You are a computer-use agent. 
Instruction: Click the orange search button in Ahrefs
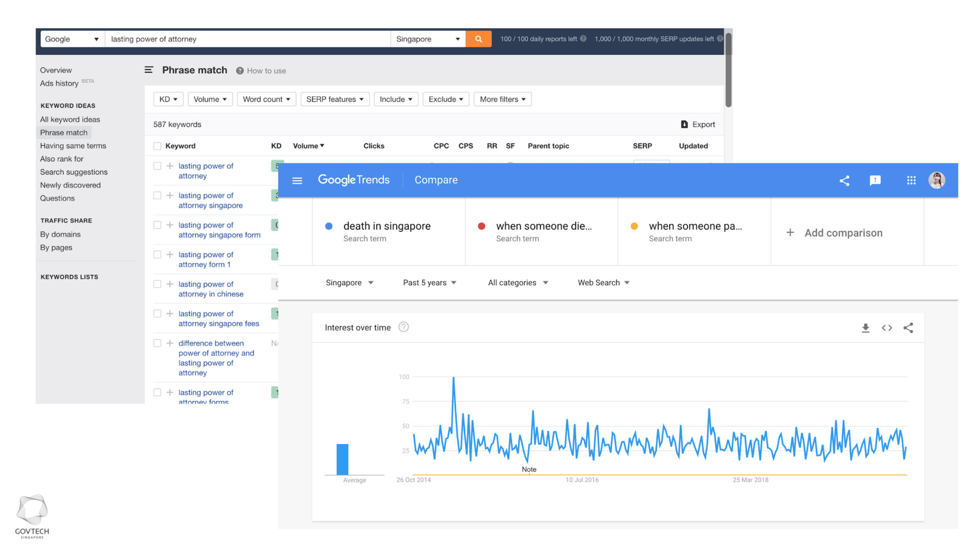pos(478,39)
